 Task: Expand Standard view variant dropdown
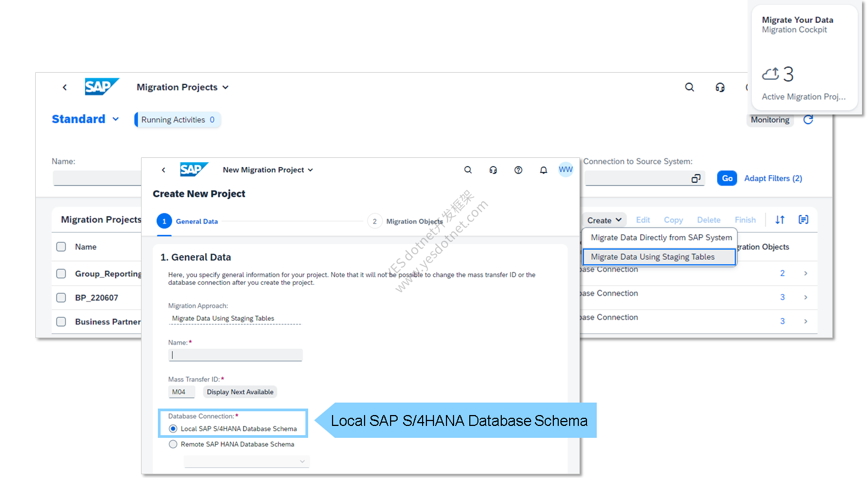coord(116,119)
